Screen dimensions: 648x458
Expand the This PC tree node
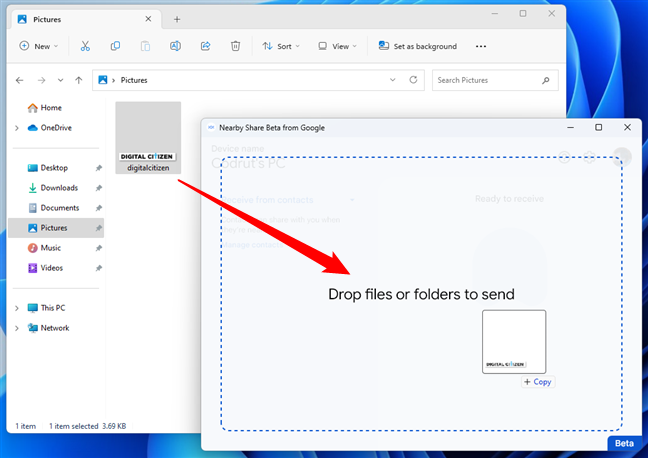click(17, 308)
